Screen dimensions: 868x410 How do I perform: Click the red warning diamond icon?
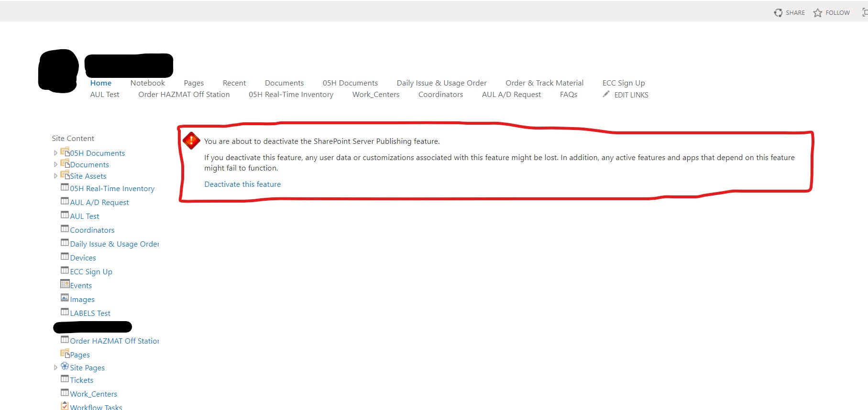tap(191, 141)
